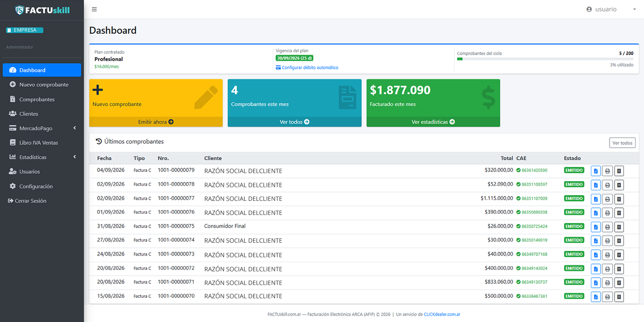
Task: Open Usuarios sidebar item
Action: pyautogui.click(x=42, y=171)
